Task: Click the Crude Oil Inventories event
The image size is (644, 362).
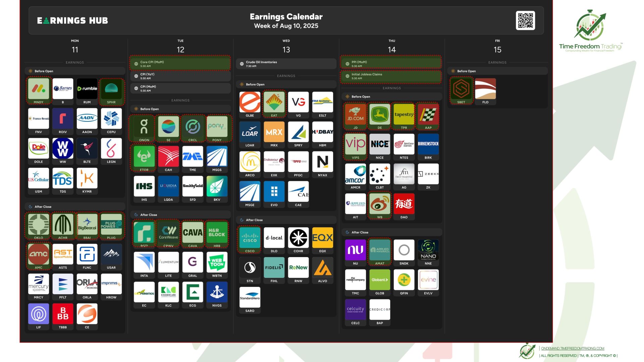Action: pos(286,64)
